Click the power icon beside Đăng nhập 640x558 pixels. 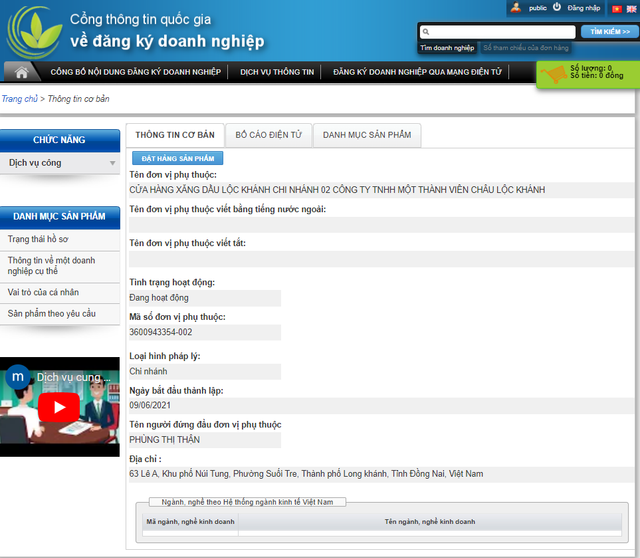click(x=556, y=7)
